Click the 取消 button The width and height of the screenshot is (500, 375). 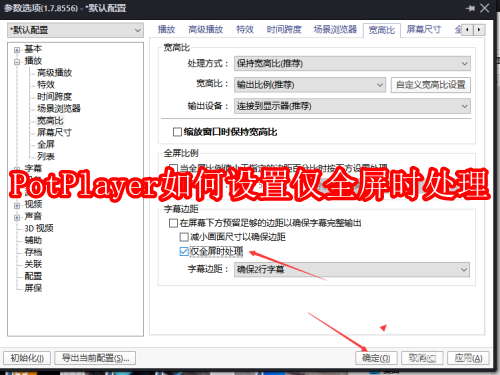422,358
